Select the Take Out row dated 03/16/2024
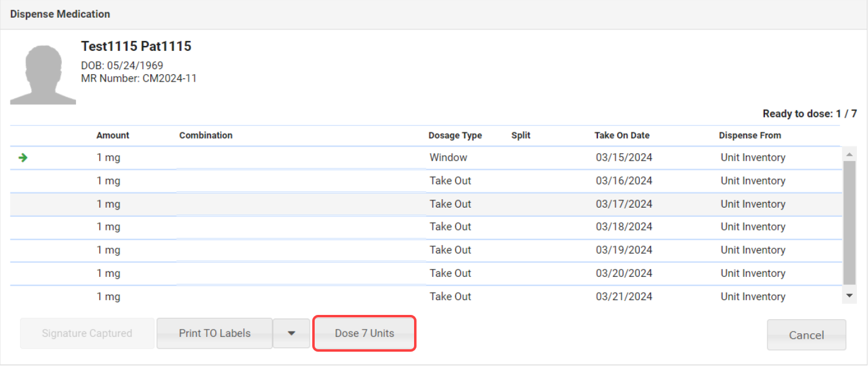This screenshot has width=868, height=367. pyautogui.click(x=426, y=181)
